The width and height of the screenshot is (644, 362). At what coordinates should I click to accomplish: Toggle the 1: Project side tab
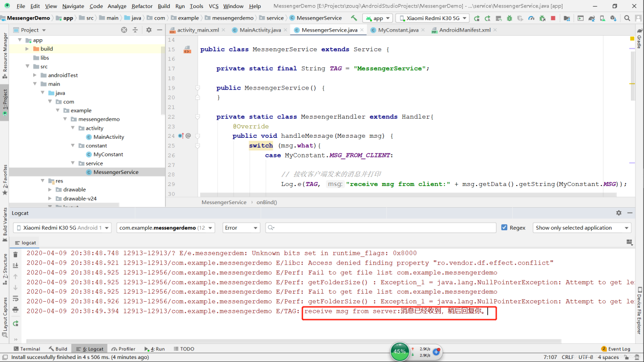pyautogui.click(x=5, y=103)
